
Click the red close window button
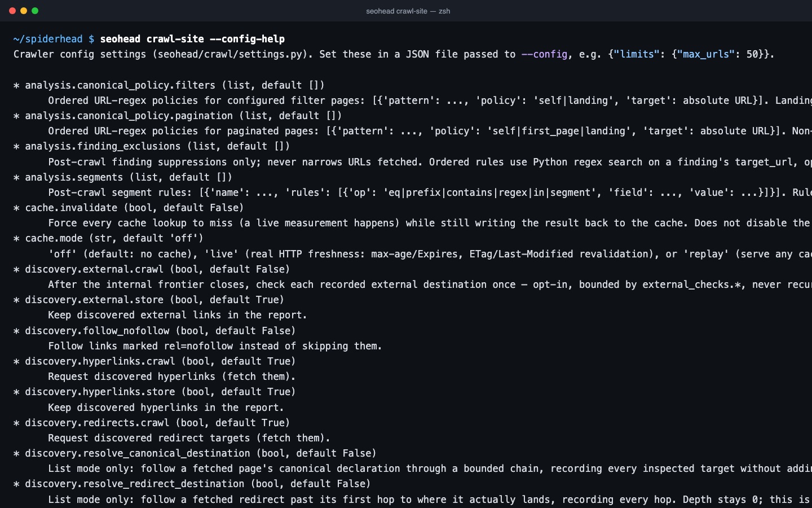[x=12, y=11]
